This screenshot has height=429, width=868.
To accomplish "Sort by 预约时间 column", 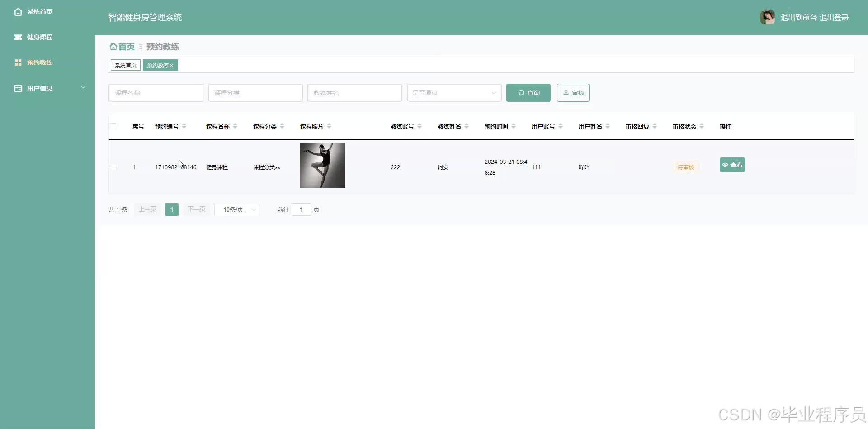I will point(514,126).
